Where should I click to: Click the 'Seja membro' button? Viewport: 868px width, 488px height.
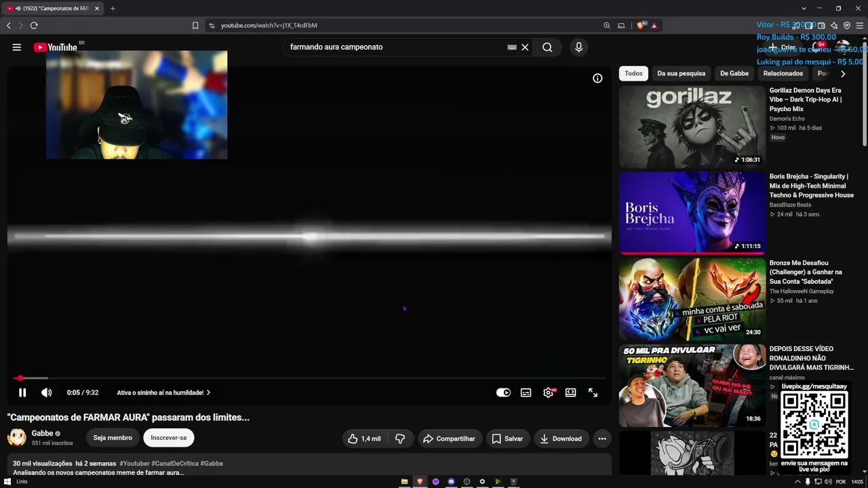point(113,438)
